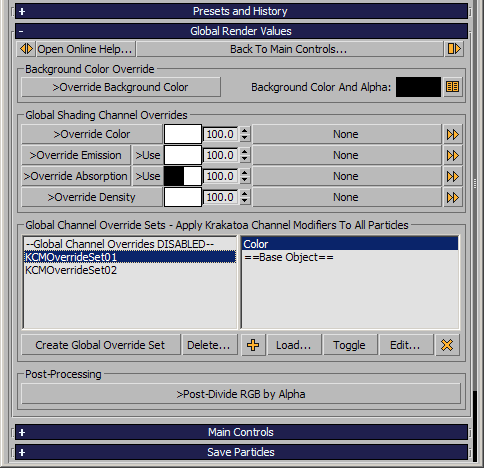Click the yellow X icon next to Edit
484x468 pixels.
[447, 345]
